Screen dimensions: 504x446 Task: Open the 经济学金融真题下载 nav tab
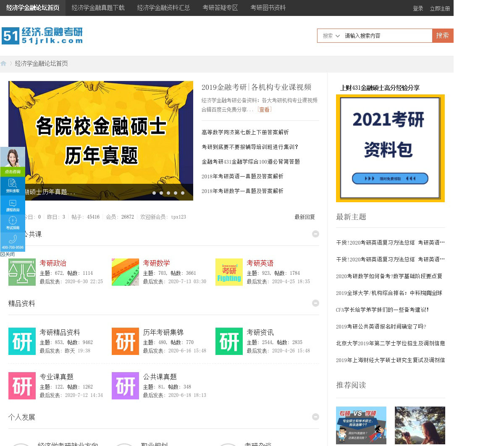(x=98, y=8)
